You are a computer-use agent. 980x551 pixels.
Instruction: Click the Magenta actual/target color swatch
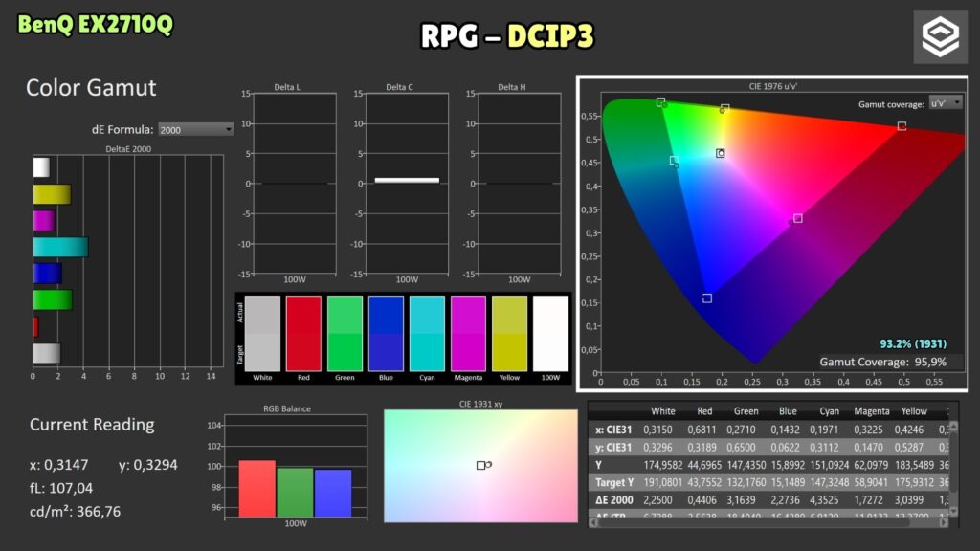pyautogui.click(x=468, y=334)
